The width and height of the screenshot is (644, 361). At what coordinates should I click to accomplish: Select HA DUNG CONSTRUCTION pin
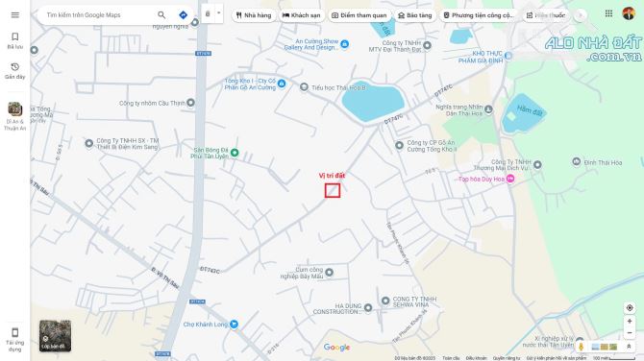click(368, 307)
